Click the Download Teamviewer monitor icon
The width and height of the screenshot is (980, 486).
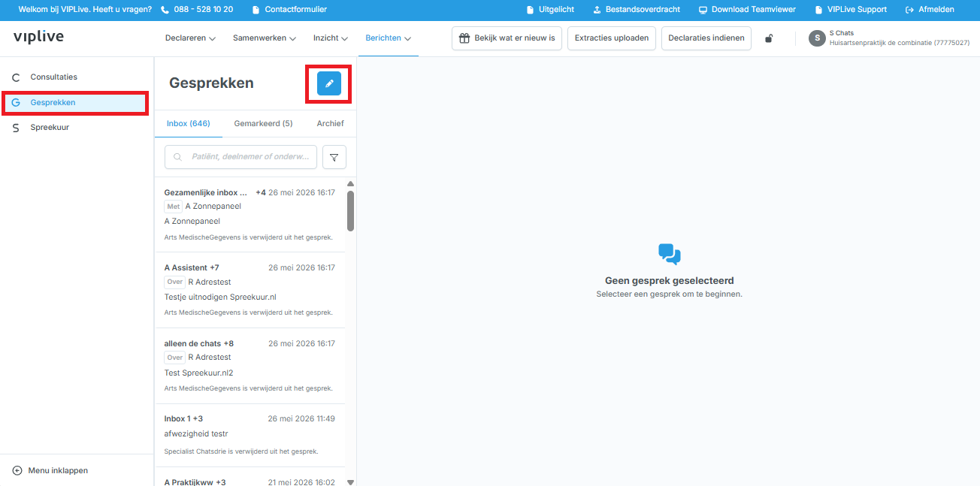tap(703, 10)
